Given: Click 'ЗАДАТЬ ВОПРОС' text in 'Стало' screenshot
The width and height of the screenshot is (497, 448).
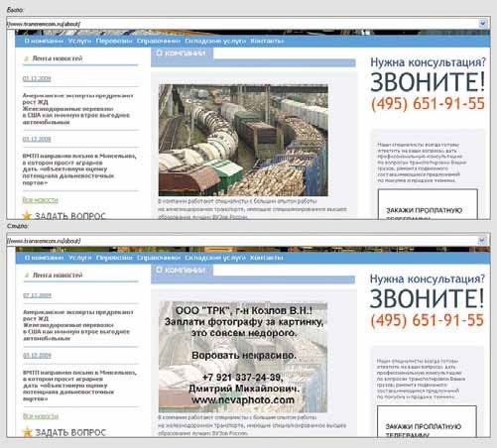Looking at the screenshot, I should click(x=70, y=432).
